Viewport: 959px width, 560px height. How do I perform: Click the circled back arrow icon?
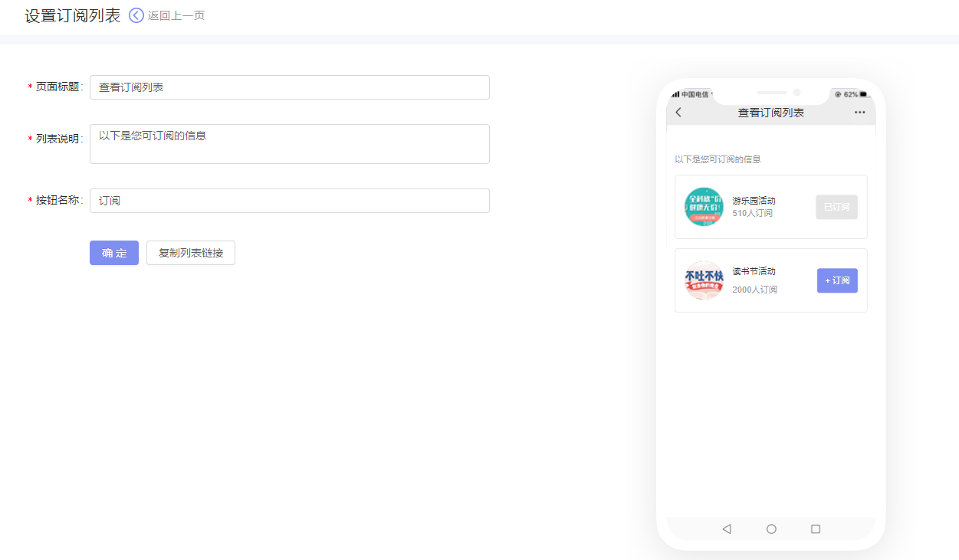(136, 15)
